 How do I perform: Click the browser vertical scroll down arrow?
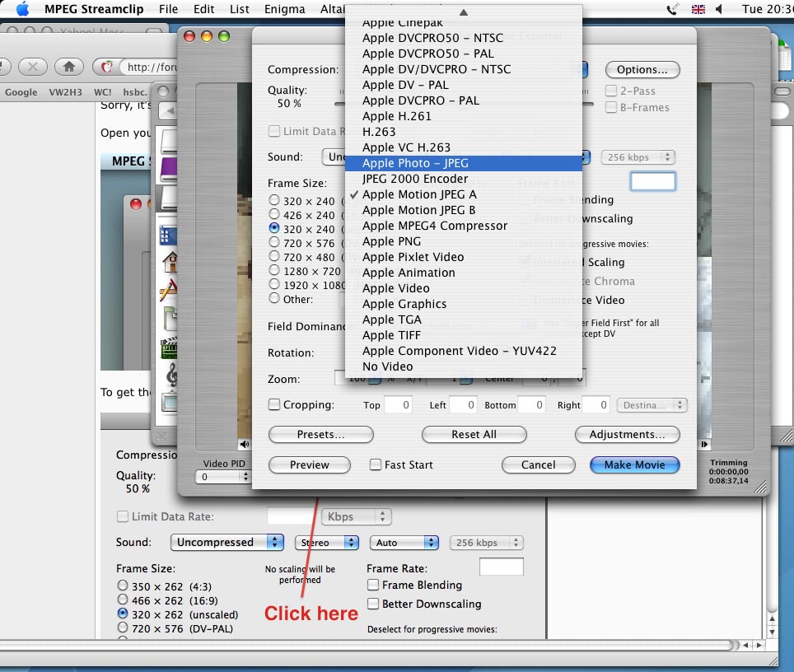point(772,632)
